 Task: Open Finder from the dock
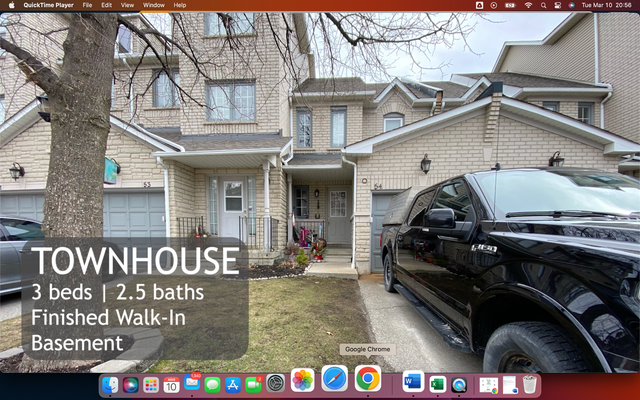[x=110, y=384]
